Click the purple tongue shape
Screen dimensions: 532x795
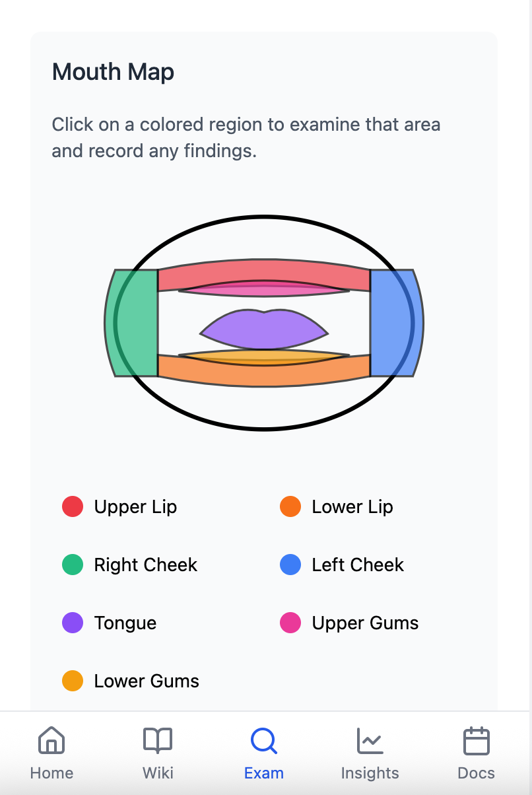point(264,330)
